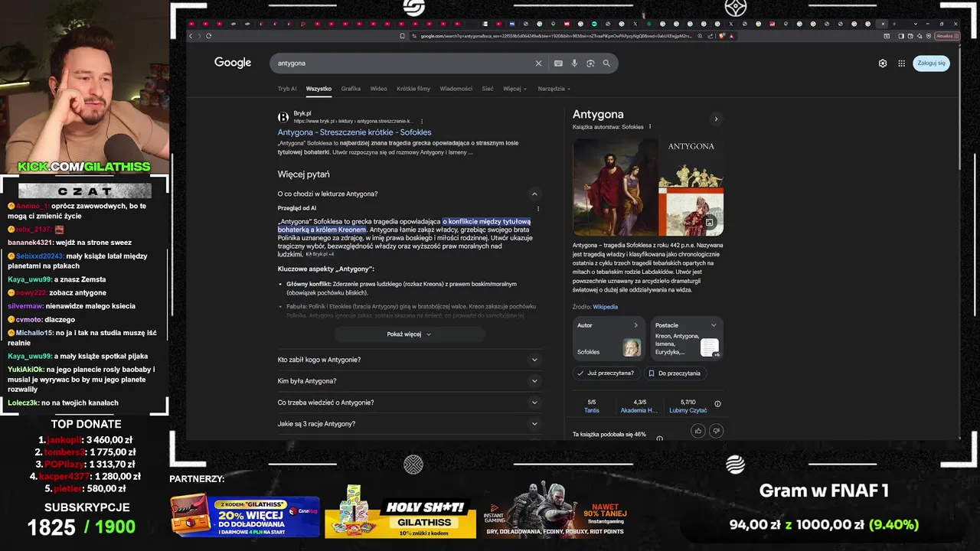This screenshot has width=980, height=551.
Task: Click the CaseHug 20% więcej partner banner
Action: coord(245,514)
